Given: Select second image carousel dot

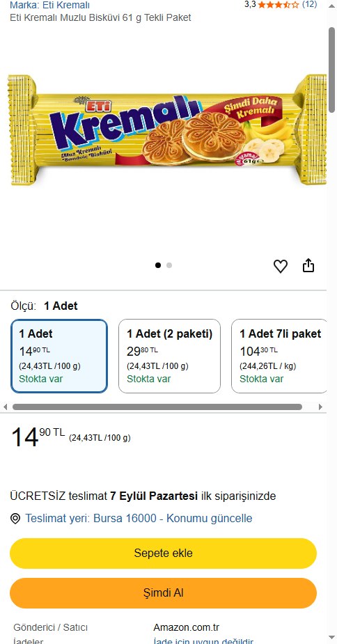Looking at the screenshot, I should coord(169,265).
